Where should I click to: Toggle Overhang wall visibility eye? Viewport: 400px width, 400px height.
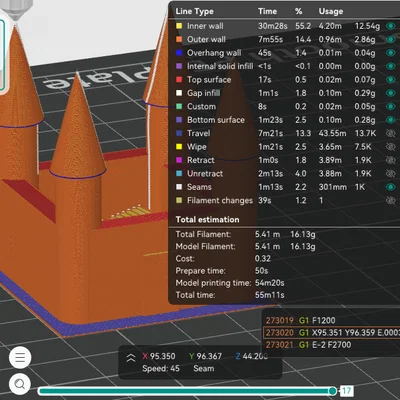390,53
